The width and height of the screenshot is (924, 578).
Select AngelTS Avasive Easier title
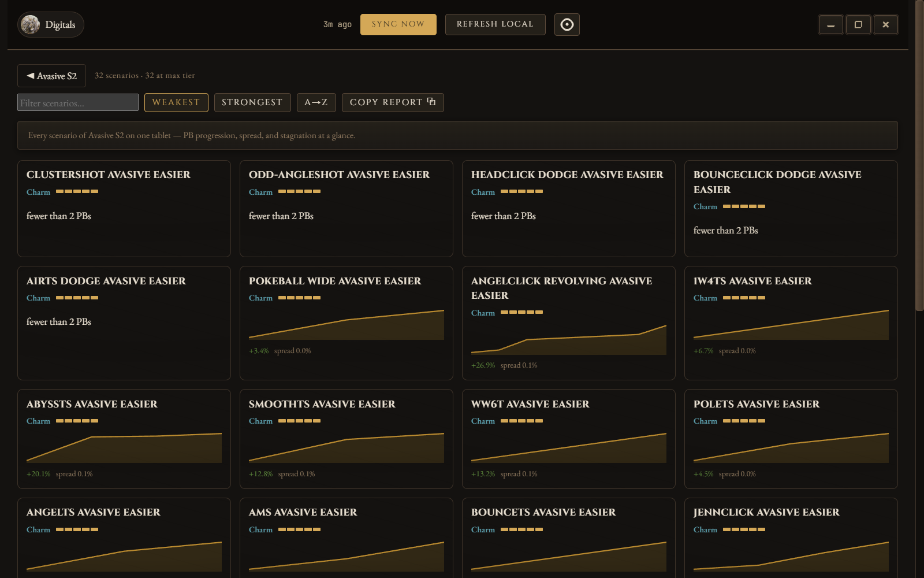tap(94, 512)
